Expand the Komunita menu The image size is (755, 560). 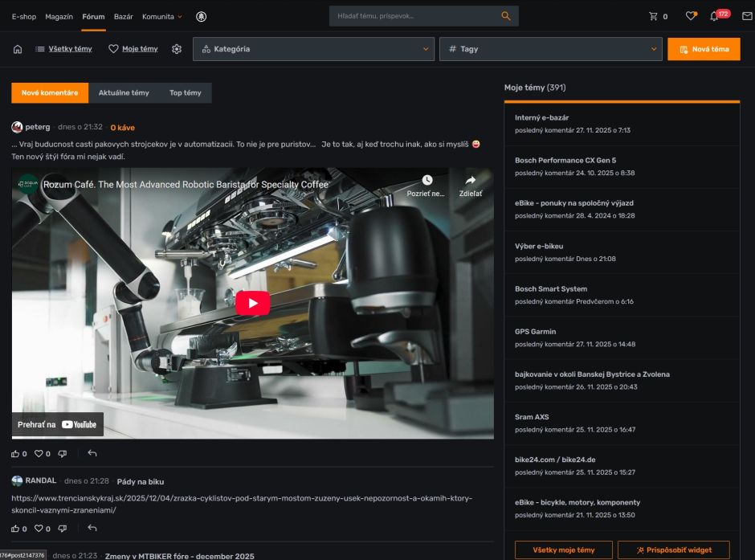[x=161, y=16]
